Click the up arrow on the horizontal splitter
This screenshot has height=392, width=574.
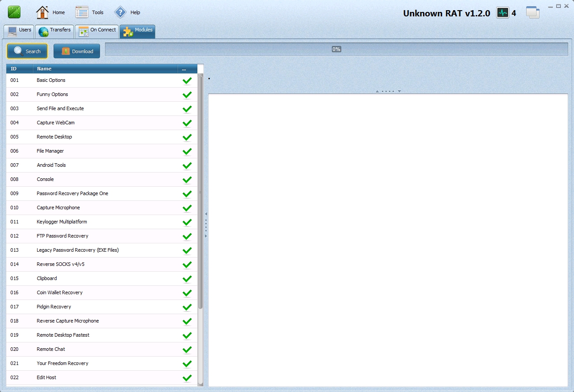coord(377,92)
